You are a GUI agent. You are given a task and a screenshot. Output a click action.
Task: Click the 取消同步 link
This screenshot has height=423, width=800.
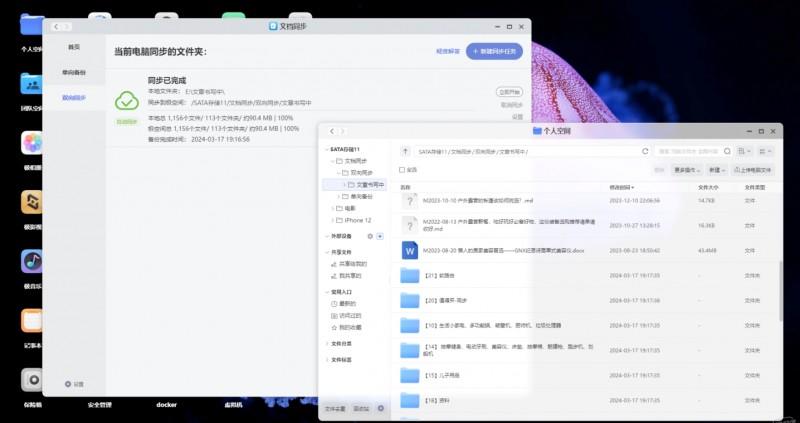tap(512, 105)
